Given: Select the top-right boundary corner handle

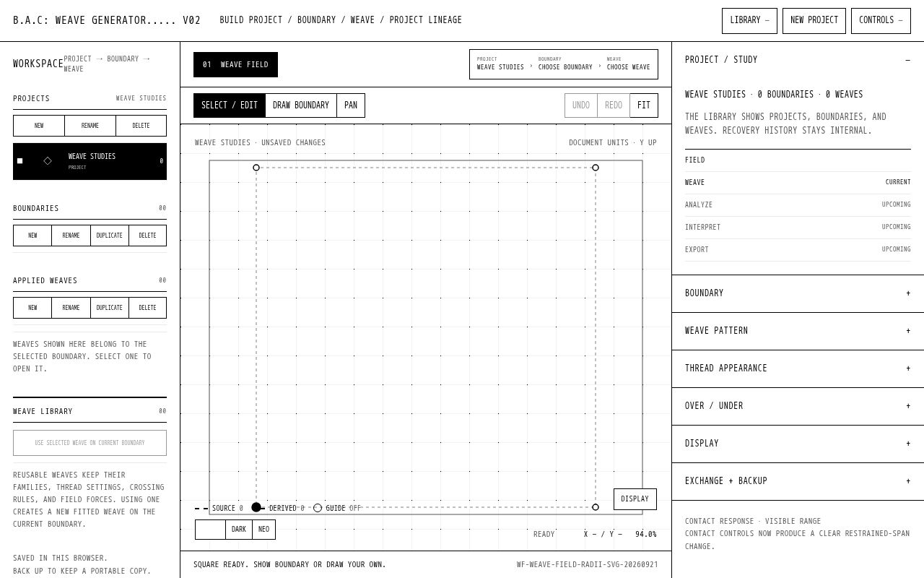Looking at the screenshot, I should tap(596, 168).
